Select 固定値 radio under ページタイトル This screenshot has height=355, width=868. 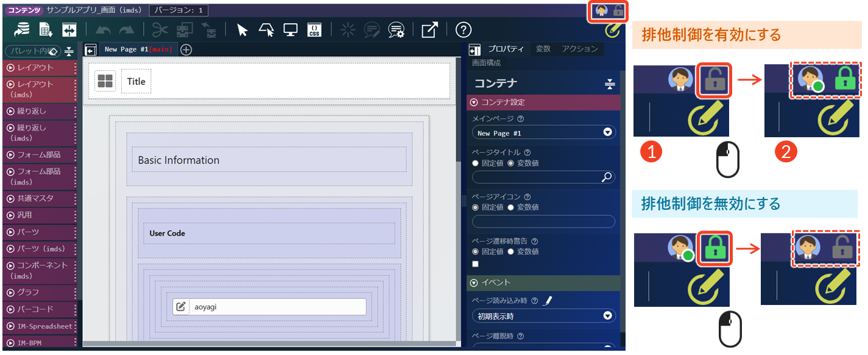click(476, 163)
